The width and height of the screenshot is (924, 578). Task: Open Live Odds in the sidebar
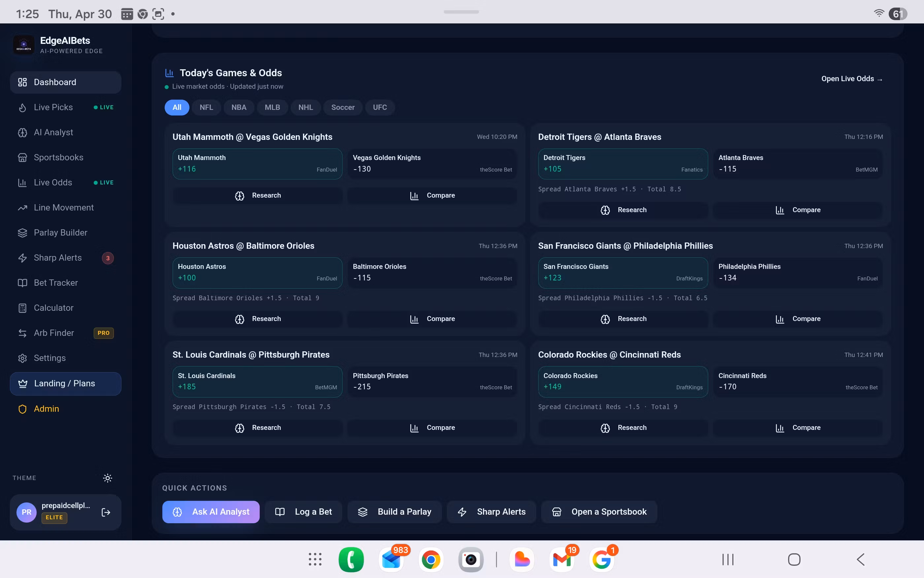(65, 183)
